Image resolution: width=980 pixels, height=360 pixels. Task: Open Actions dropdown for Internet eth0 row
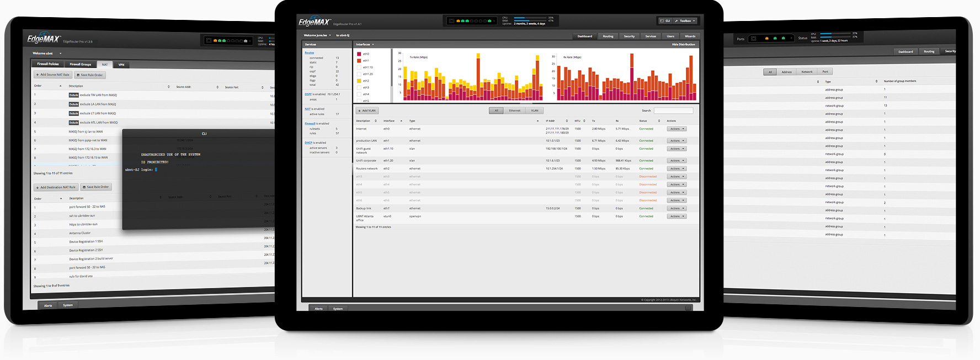tap(677, 129)
